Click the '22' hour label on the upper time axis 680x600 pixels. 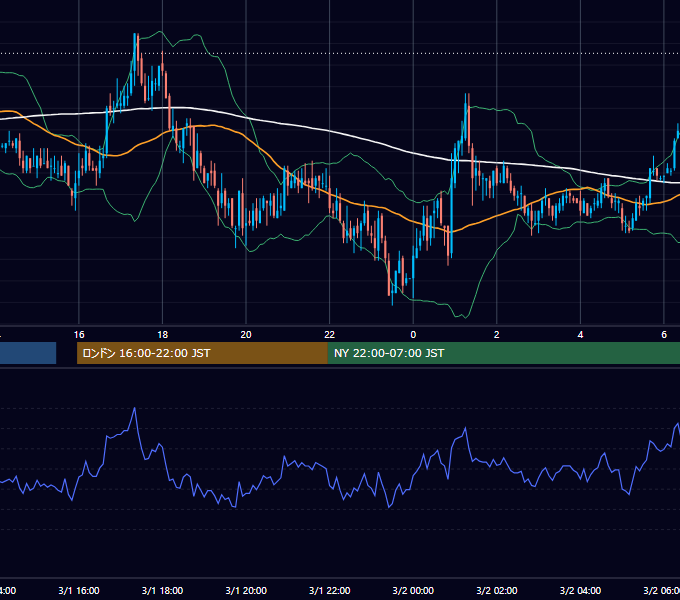click(330, 335)
